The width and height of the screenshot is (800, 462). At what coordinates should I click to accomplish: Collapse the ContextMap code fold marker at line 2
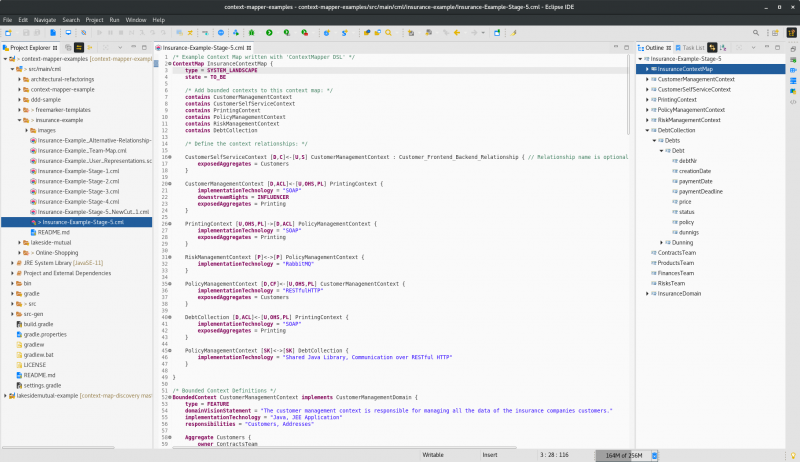[x=170, y=64]
